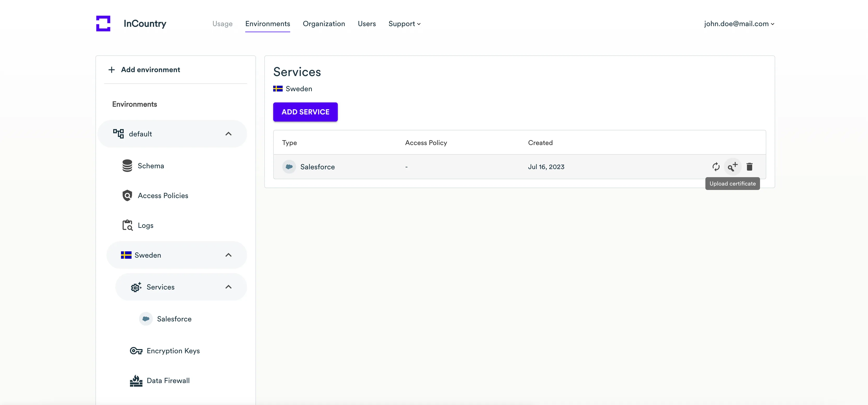Open Schema from the sidebar
868x405 pixels.
150,166
